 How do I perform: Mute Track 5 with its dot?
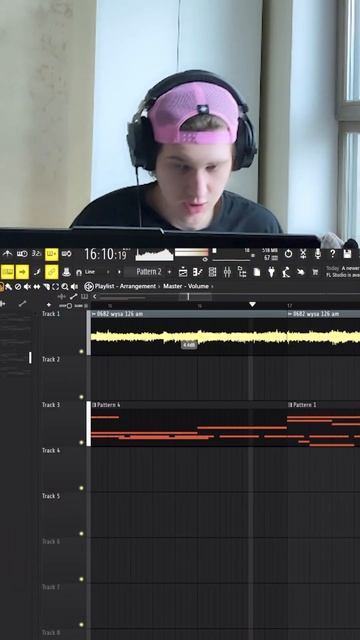pos(81,533)
